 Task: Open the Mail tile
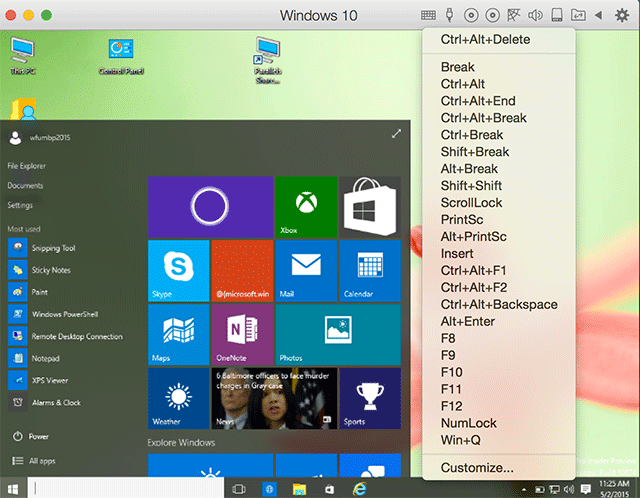click(x=306, y=271)
